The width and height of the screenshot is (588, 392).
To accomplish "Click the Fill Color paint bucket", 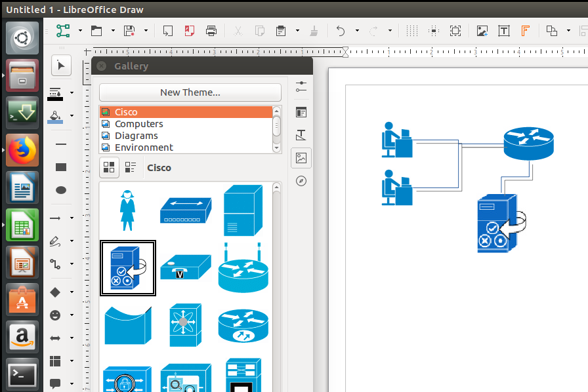I will tap(56, 116).
